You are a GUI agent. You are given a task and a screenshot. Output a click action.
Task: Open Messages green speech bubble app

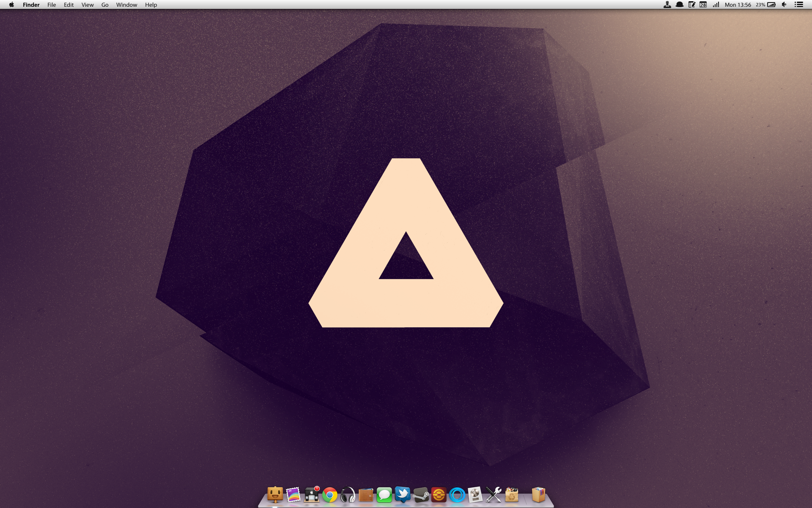384,495
